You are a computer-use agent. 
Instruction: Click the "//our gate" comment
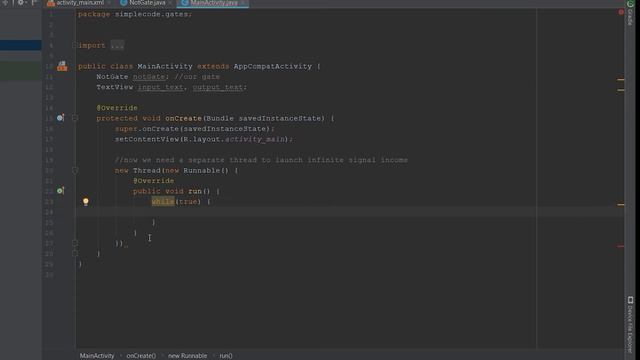point(197,77)
